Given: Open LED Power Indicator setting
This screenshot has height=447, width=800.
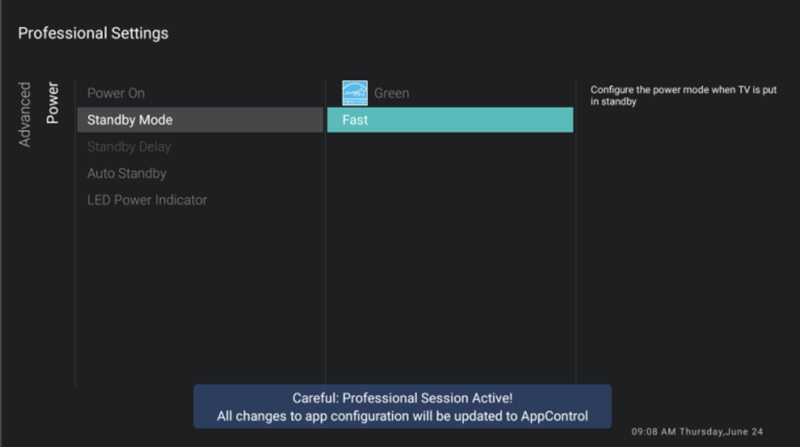Looking at the screenshot, I should tap(147, 200).
